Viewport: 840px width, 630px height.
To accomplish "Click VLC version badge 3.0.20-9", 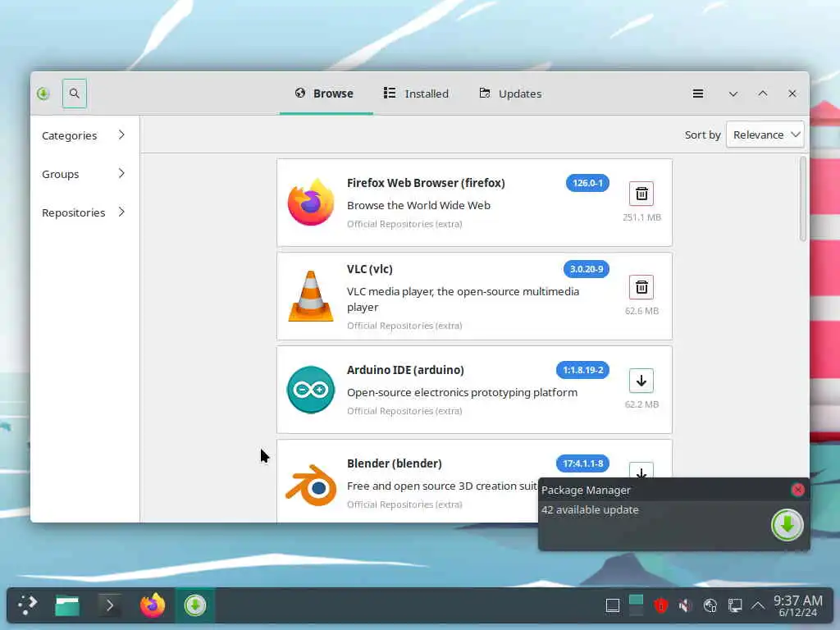I will click(x=586, y=269).
